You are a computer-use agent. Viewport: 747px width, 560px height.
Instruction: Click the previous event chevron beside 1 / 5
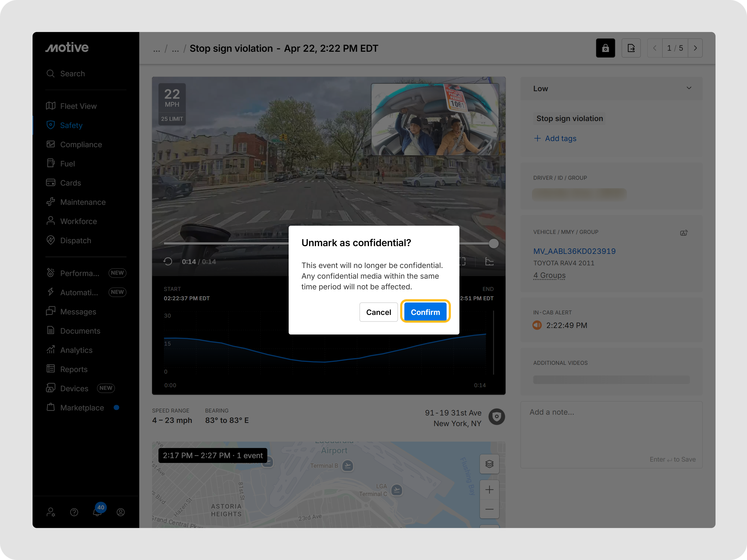pyautogui.click(x=654, y=48)
